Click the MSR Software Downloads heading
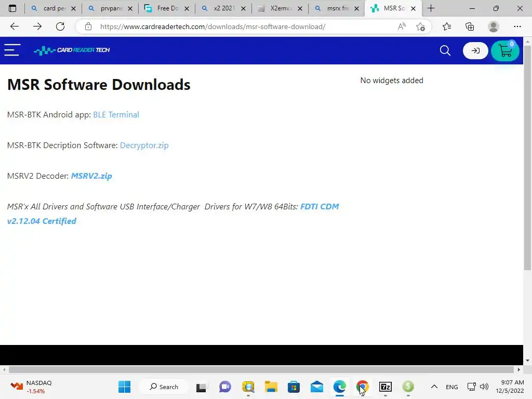Image resolution: width=532 pixels, height=399 pixels. coord(99,85)
